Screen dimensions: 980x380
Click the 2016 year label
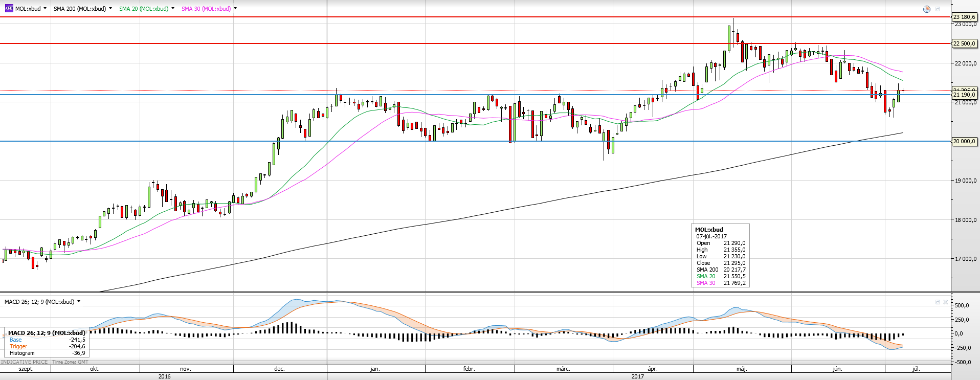tap(165, 376)
